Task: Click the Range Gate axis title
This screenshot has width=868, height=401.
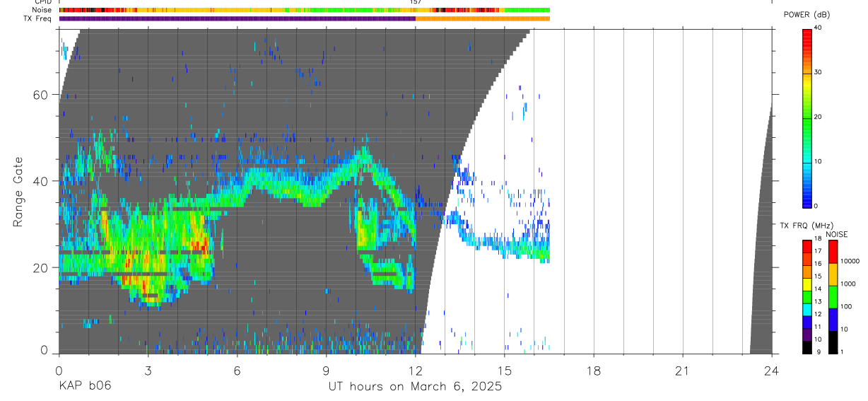Action: (x=18, y=191)
